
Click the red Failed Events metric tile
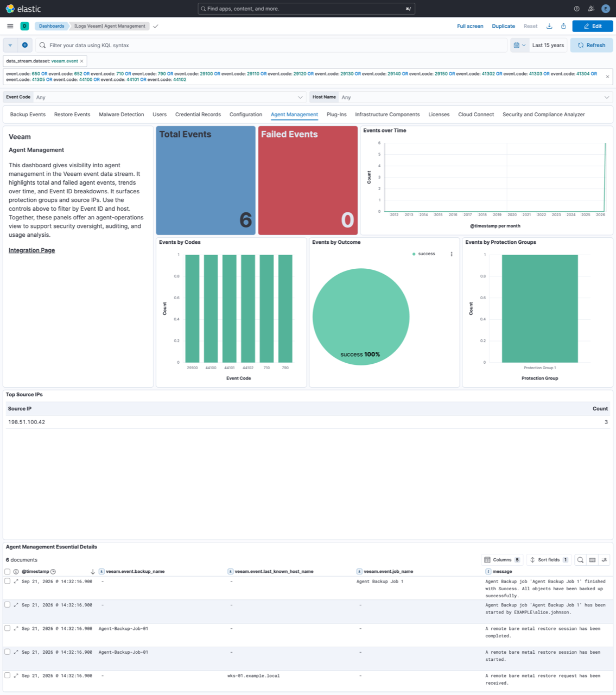(x=308, y=180)
